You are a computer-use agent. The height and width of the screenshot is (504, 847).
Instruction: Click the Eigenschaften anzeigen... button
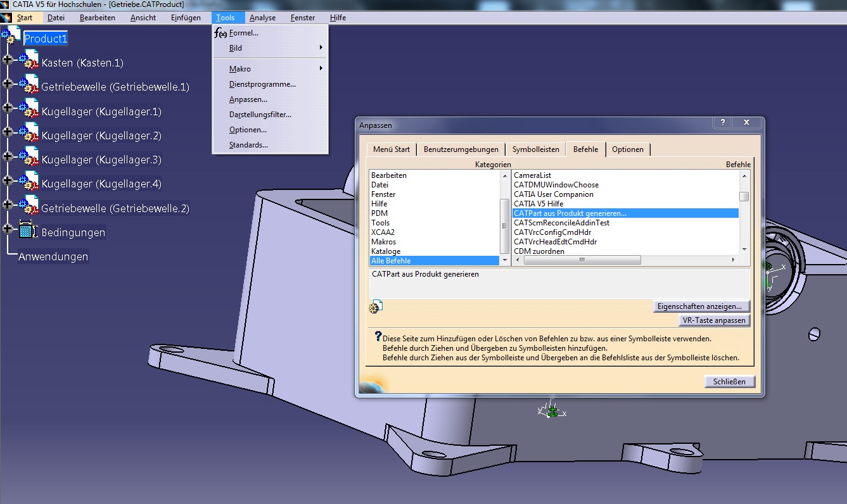click(x=701, y=306)
